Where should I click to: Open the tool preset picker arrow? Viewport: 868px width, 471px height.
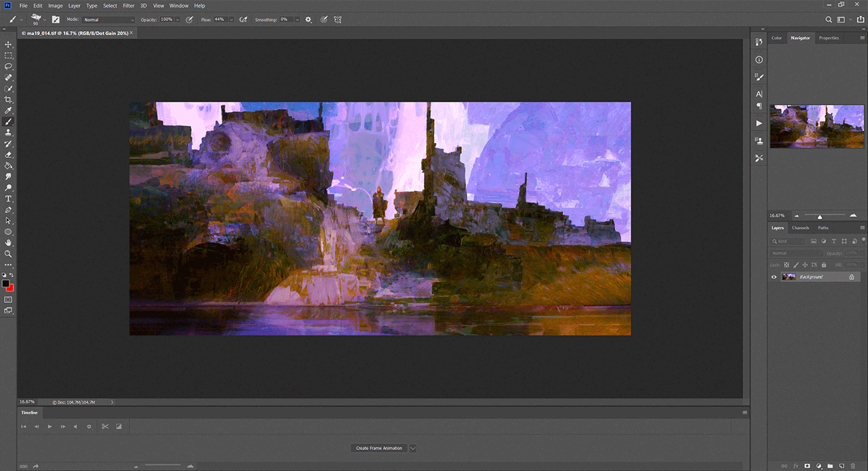tap(22, 20)
